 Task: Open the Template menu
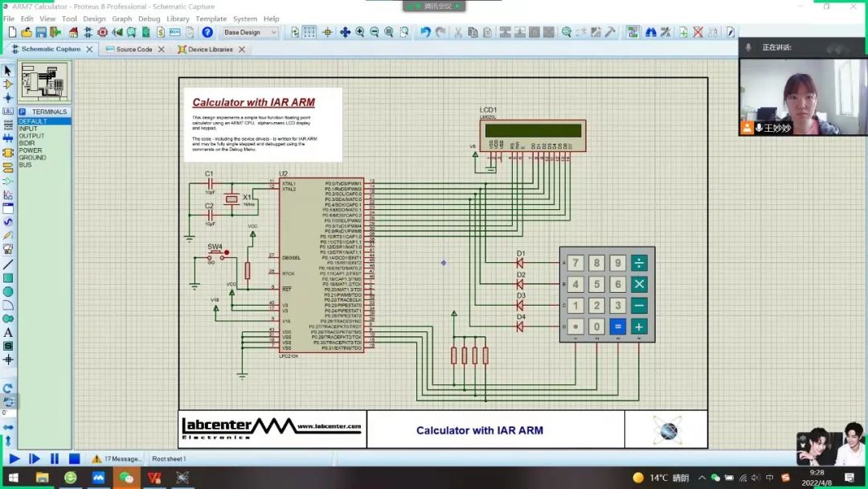211,18
